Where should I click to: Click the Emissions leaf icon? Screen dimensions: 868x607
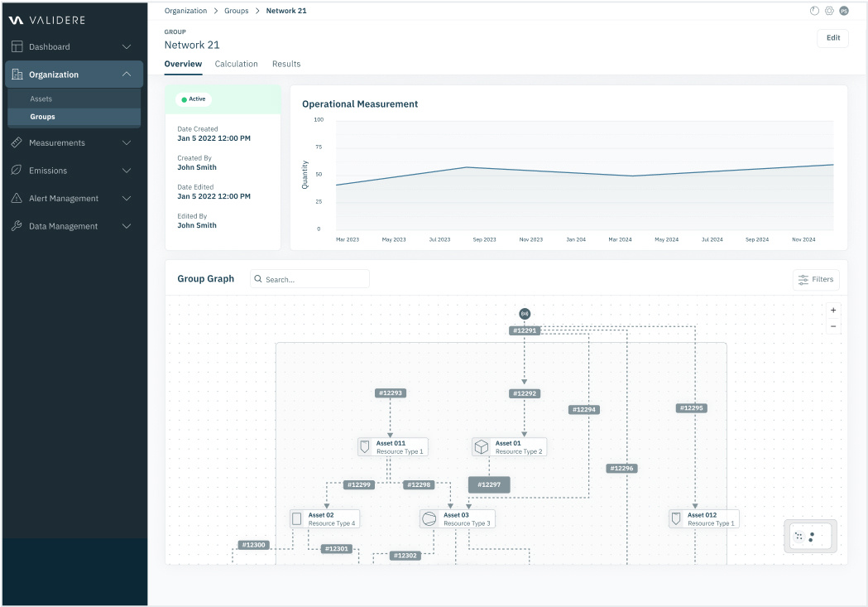point(17,170)
